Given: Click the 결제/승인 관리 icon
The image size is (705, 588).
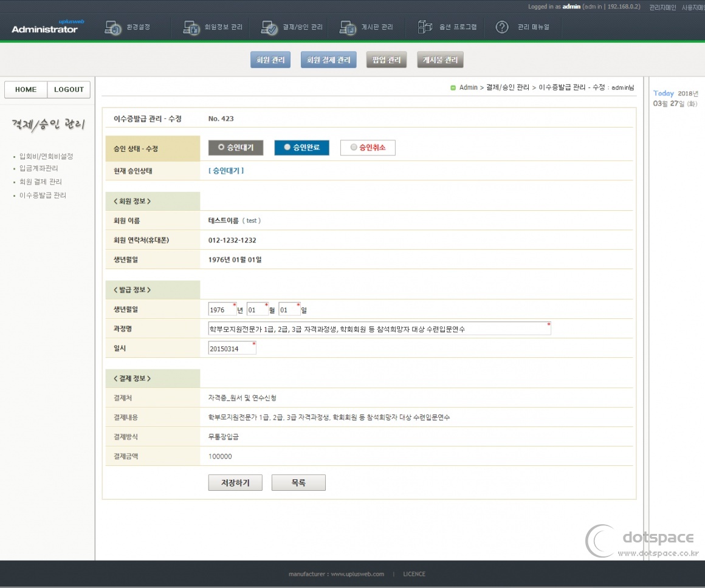Looking at the screenshot, I should pos(269,28).
